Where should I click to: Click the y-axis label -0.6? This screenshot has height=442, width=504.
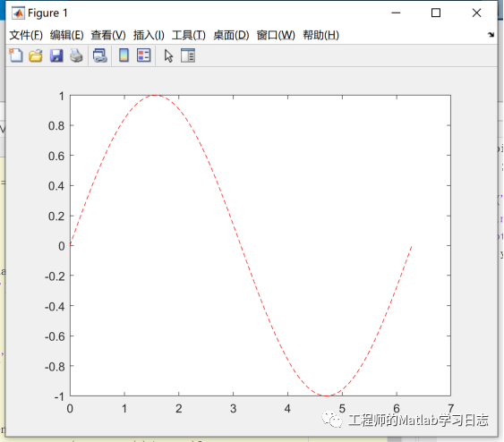pyautogui.click(x=55, y=336)
